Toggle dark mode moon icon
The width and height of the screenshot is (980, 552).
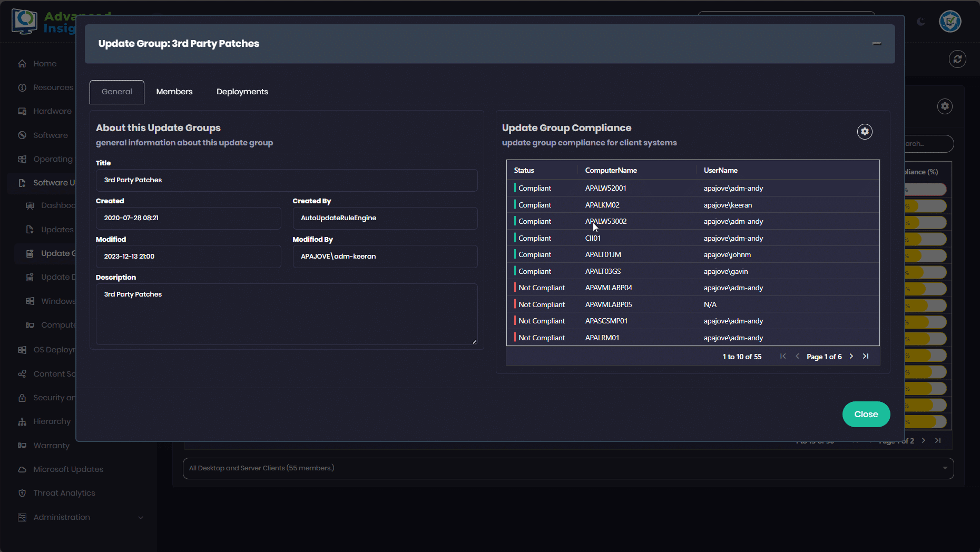point(921,22)
